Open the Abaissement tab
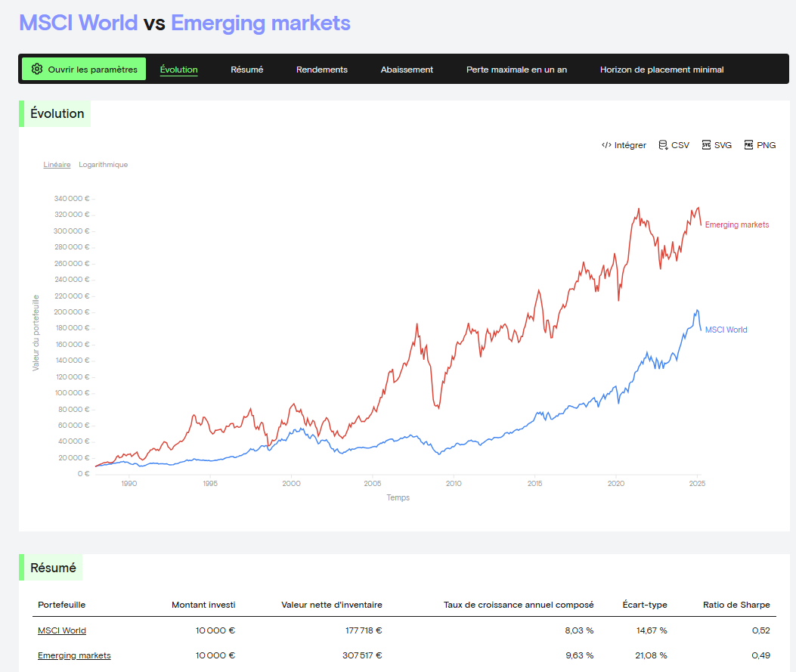The image size is (796, 672). tap(407, 70)
